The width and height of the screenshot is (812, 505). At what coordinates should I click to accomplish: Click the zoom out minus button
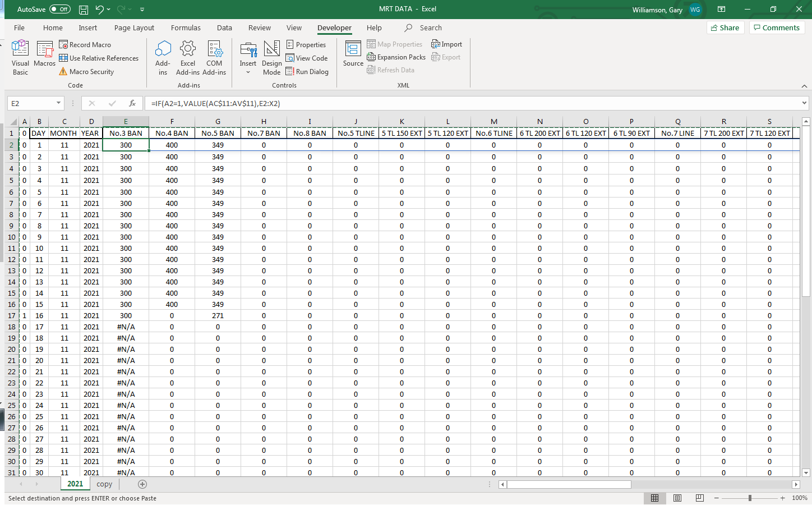coord(716,498)
